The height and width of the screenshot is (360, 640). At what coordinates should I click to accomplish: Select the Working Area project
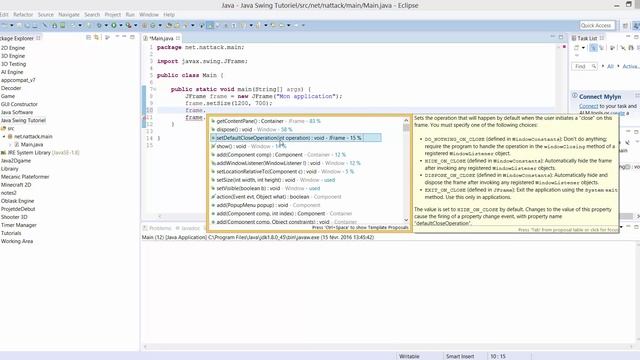tap(17, 241)
